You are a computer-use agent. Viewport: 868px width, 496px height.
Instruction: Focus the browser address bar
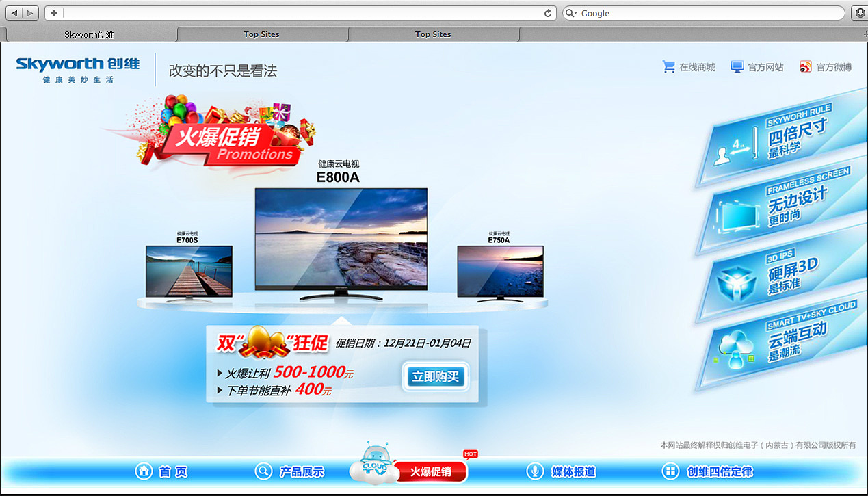point(301,13)
